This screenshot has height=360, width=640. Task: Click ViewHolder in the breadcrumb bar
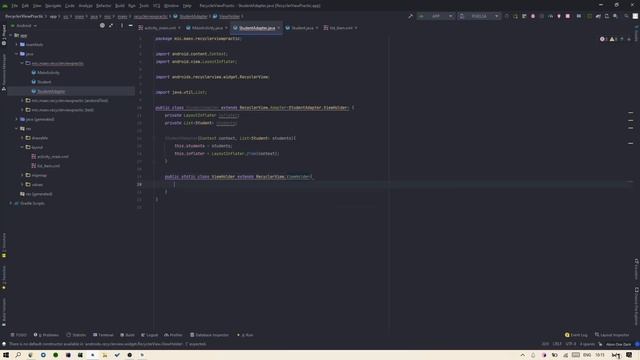pyautogui.click(x=229, y=16)
